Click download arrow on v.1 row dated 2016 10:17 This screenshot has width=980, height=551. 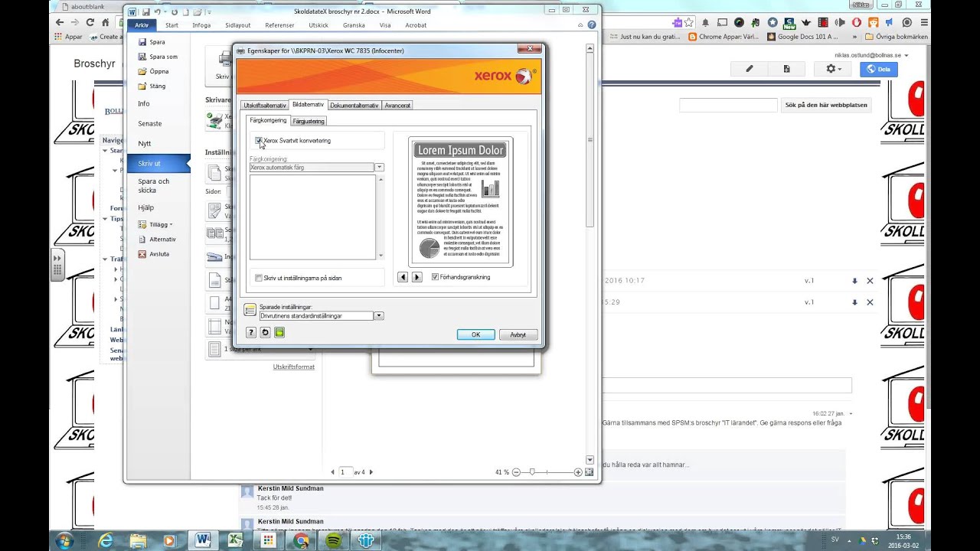[x=854, y=281]
